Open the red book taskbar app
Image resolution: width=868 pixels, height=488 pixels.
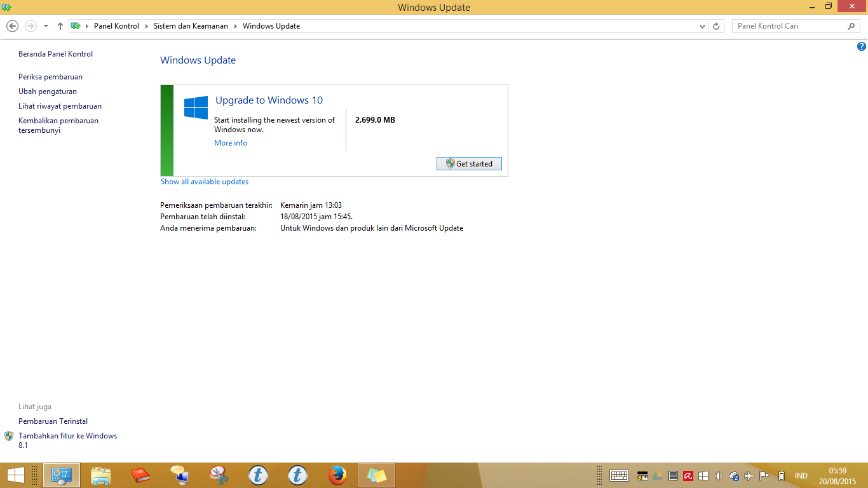(140, 475)
